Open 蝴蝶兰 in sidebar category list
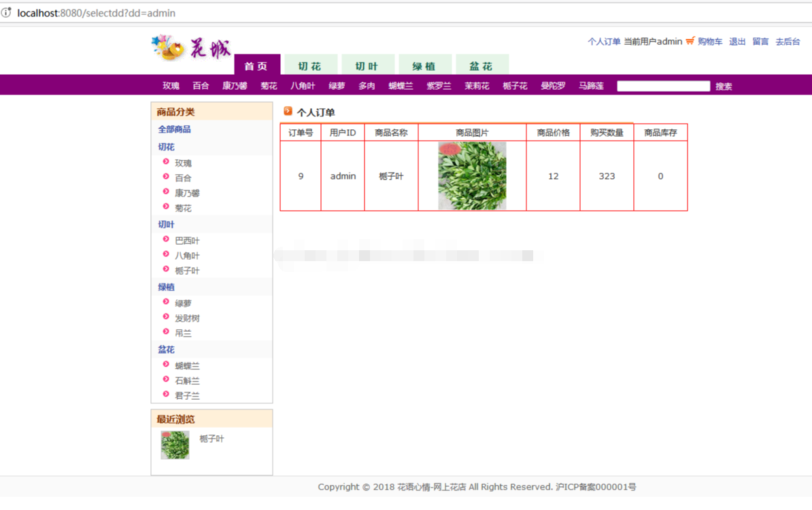This screenshot has height=510, width=812. click(x=188, y=366)
